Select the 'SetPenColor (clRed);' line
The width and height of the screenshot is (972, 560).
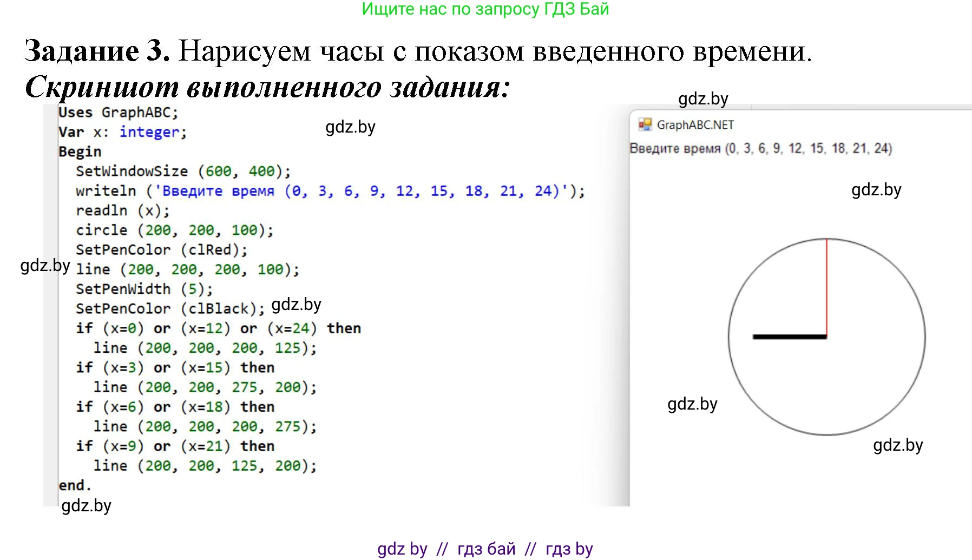(161, 250)
